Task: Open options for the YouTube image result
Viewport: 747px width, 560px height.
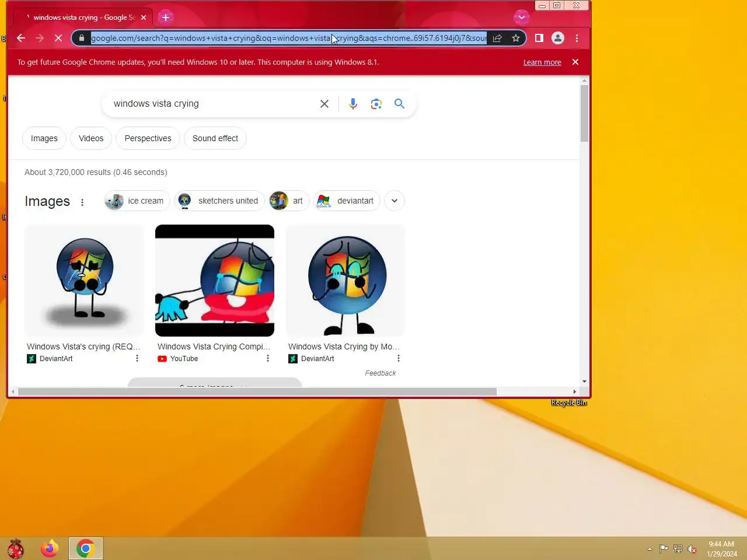Action: click(x=268, y=358)
